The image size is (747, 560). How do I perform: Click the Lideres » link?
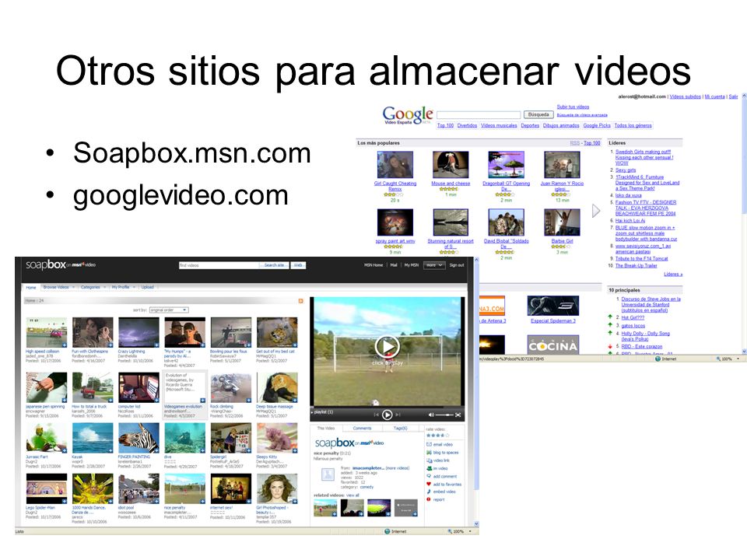click(673, 275)
